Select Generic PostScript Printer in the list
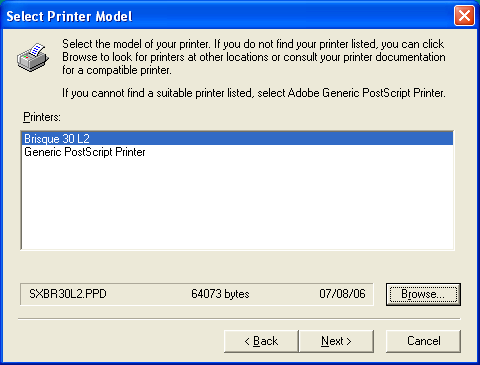Image resolution: width=480 pixels, height=365 pixels. tap(85, 152)
